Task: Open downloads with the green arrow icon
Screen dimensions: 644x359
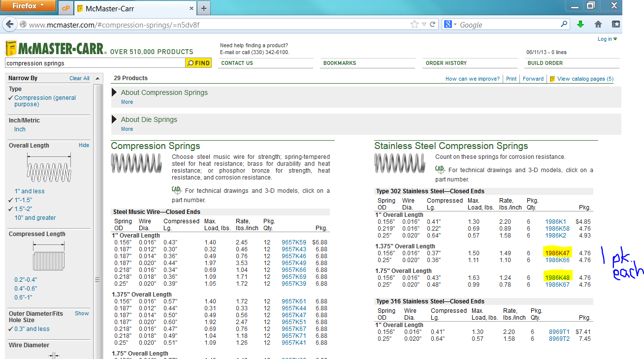Action: point(580,25)
